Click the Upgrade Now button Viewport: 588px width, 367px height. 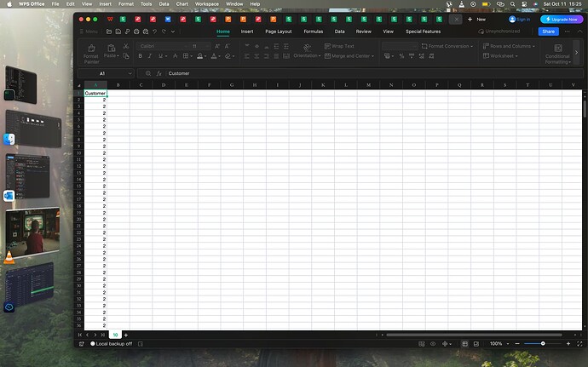click(562, 18)
